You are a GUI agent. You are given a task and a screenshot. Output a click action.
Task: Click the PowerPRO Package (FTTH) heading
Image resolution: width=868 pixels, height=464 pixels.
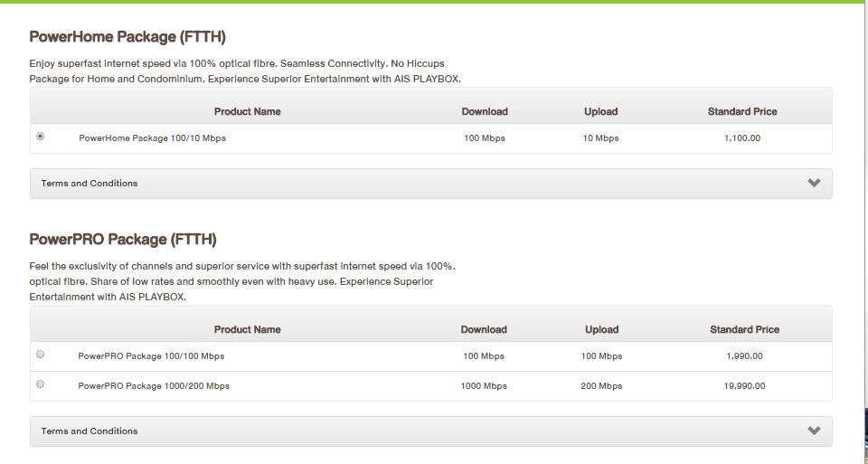coord(123,240)
